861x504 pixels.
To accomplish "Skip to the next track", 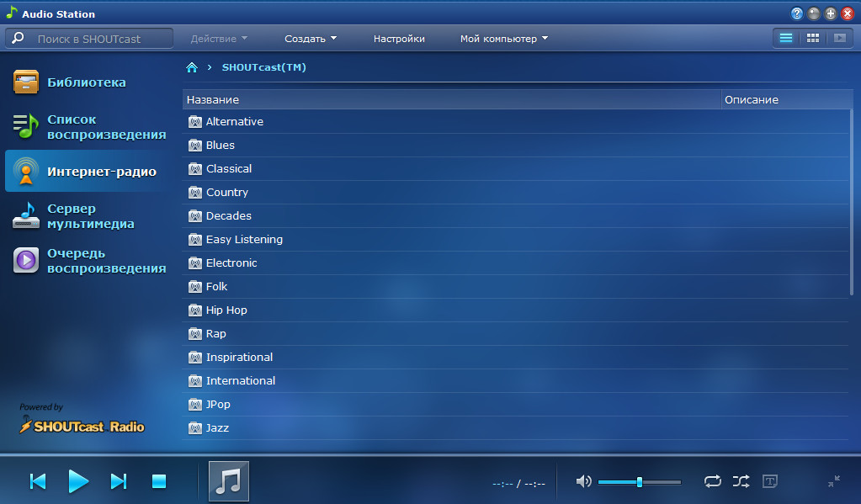I will click(119, 481).
